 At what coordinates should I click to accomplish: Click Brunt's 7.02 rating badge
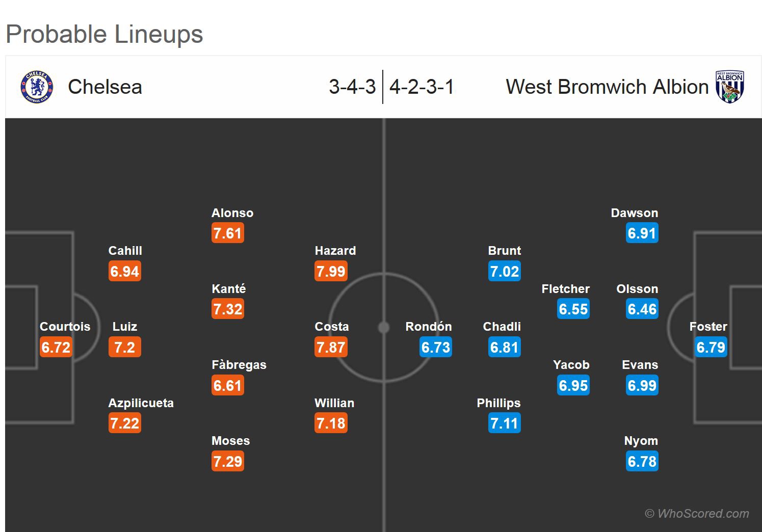point(504,271)
